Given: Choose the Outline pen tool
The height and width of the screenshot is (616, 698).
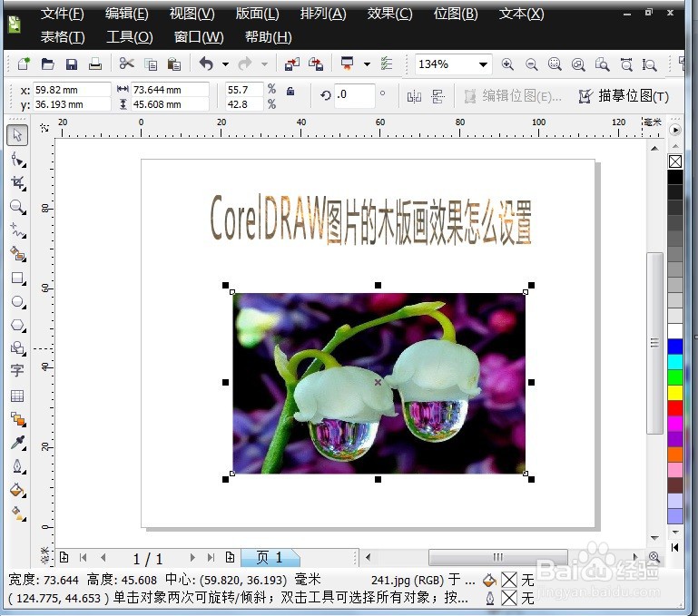Looking at the screenshot, I should pos(17,466).
